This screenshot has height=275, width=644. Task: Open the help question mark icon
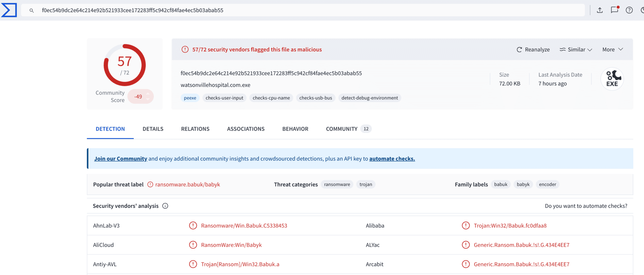pos(629,10)
